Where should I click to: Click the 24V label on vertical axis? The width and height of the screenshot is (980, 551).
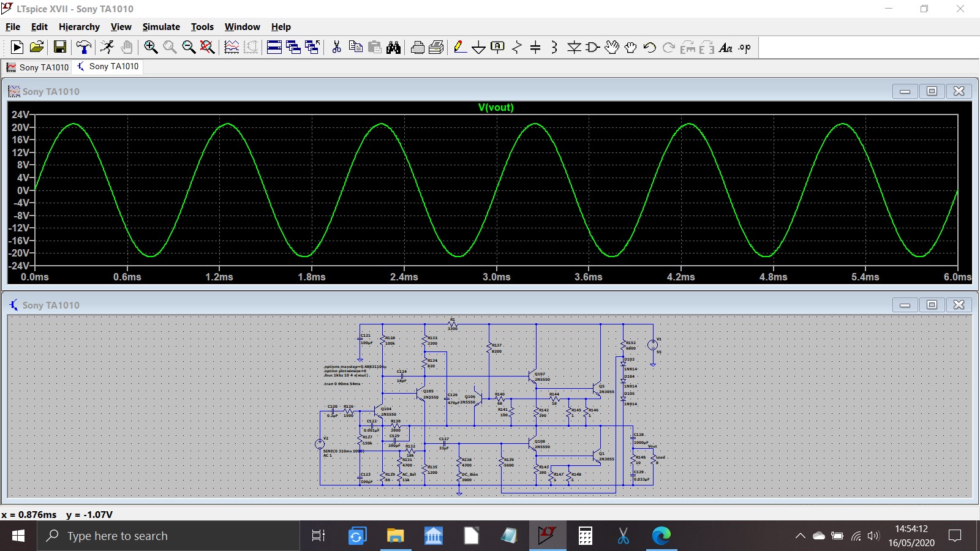click(20, 115)
